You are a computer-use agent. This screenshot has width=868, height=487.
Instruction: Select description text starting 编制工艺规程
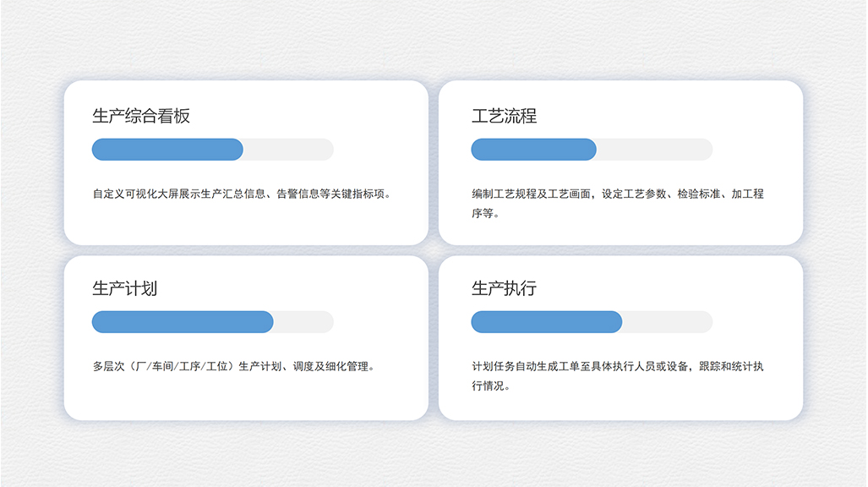tap(618, 203)
